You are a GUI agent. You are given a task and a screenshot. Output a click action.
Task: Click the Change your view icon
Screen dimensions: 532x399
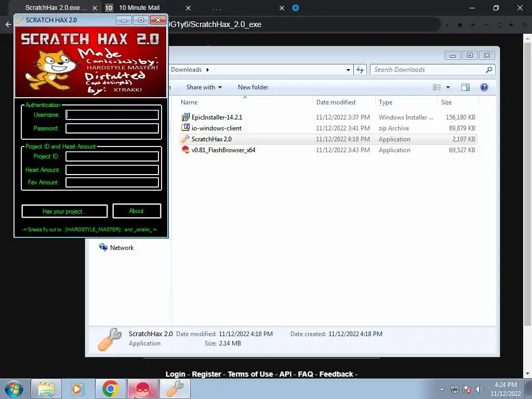point(436,87)
